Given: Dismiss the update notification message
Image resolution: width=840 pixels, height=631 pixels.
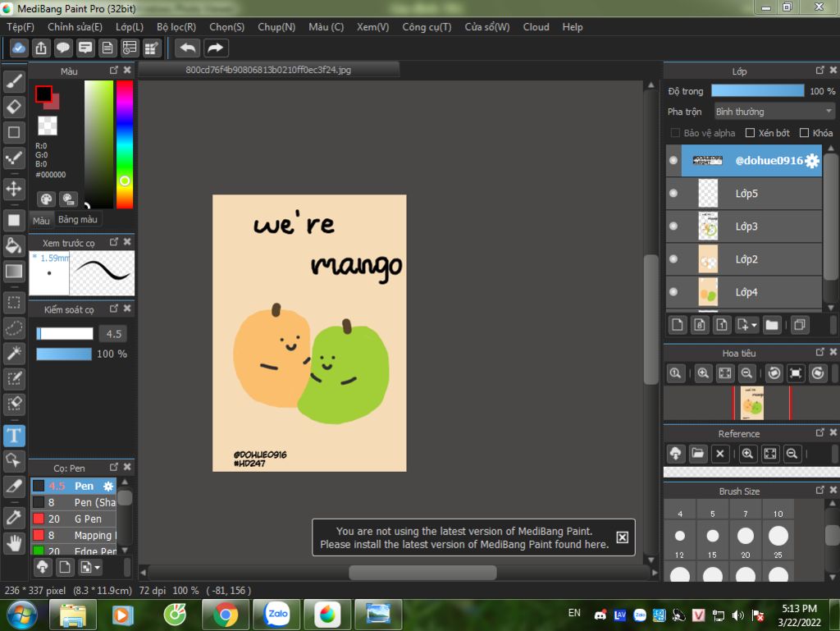Looking at the screenshot, I should [x=622, y=537].
